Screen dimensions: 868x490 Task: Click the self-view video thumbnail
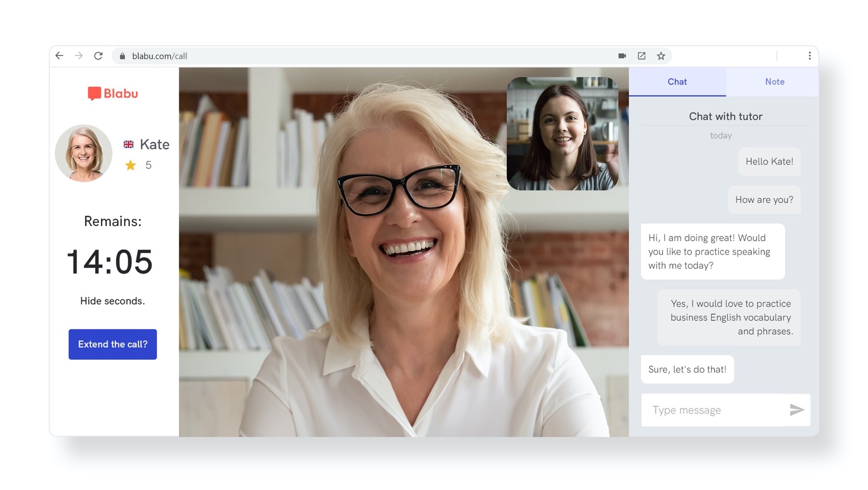coord(562,134)
